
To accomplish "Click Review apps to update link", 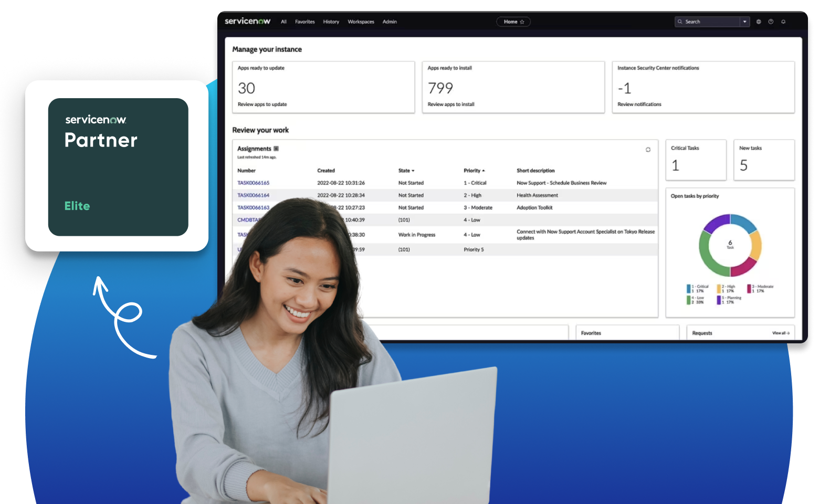I will pos(262,104).
